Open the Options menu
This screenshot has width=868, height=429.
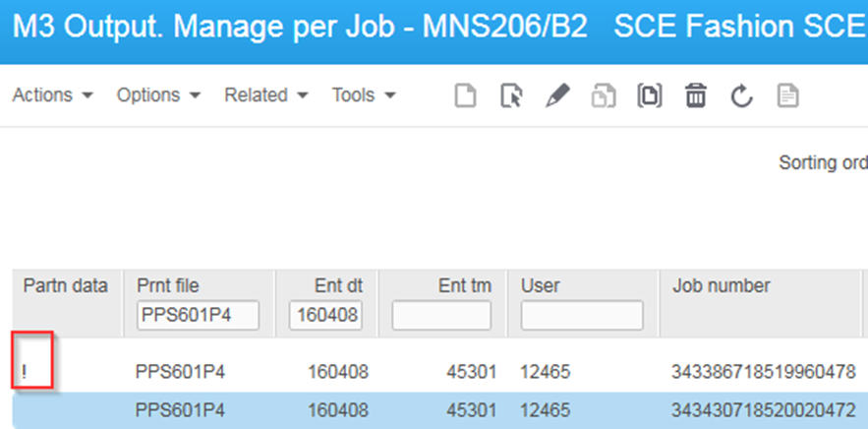click(158, 95)
